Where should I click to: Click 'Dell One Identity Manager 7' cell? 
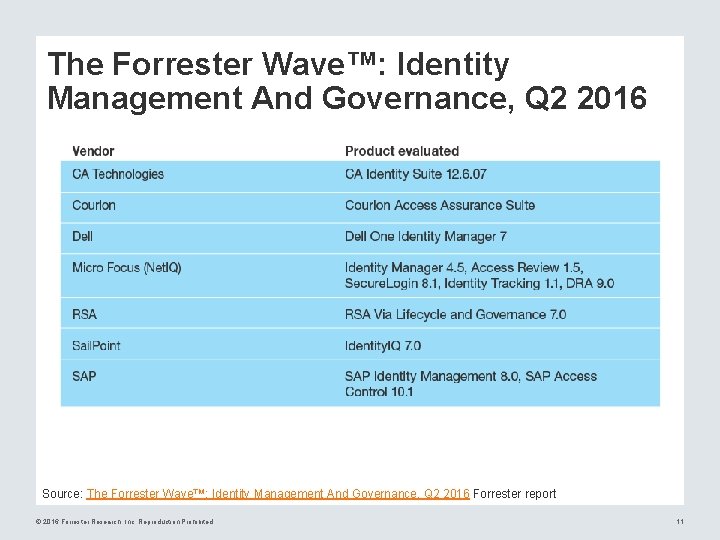click(426, 236)
